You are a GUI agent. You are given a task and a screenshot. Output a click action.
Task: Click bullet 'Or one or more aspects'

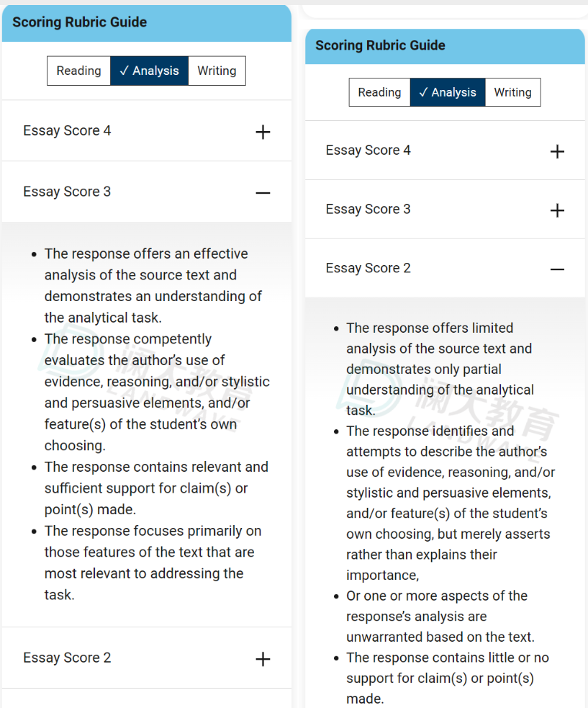click(440, 617)
